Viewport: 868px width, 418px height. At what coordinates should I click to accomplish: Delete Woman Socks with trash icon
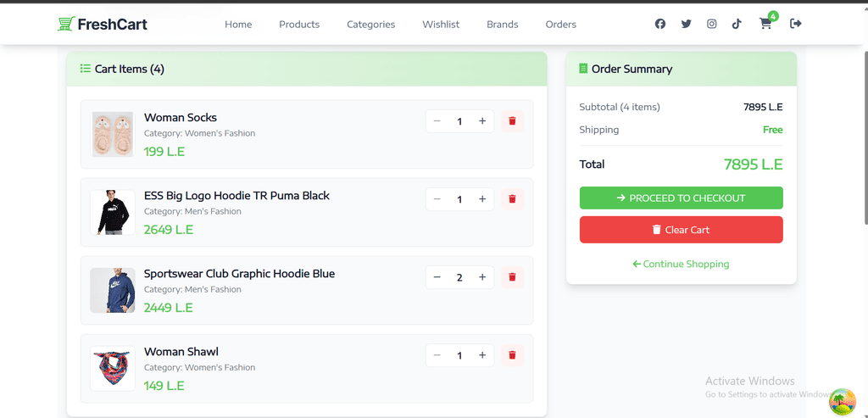(512, 120)
